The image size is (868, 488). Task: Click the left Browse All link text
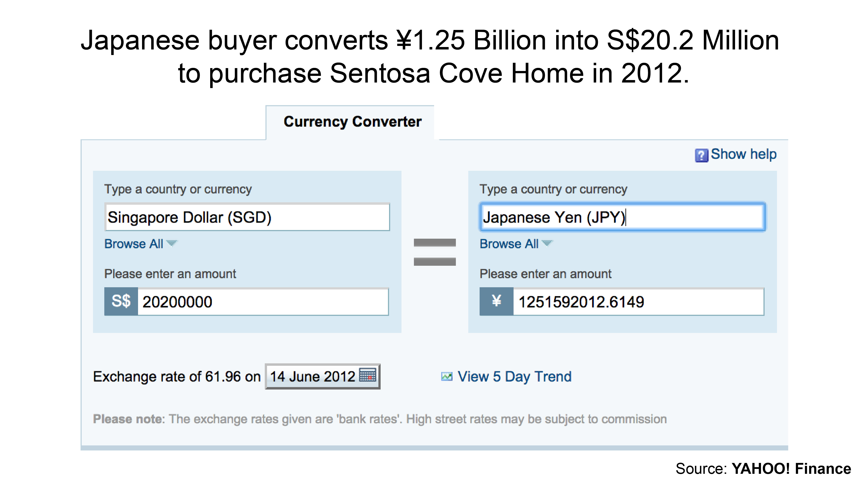pyautogui.click(x=134, y=244)
